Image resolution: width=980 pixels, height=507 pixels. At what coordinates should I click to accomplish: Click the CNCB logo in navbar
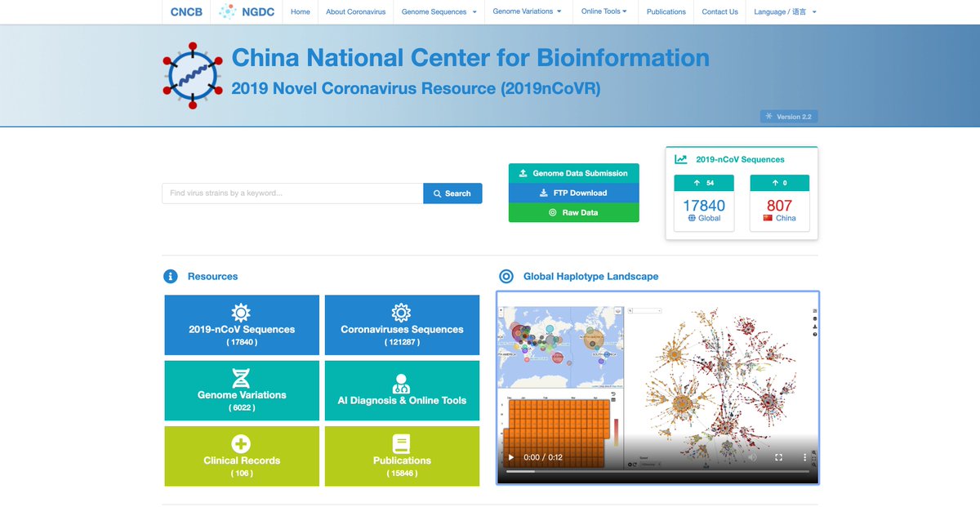tap(186, 11)
